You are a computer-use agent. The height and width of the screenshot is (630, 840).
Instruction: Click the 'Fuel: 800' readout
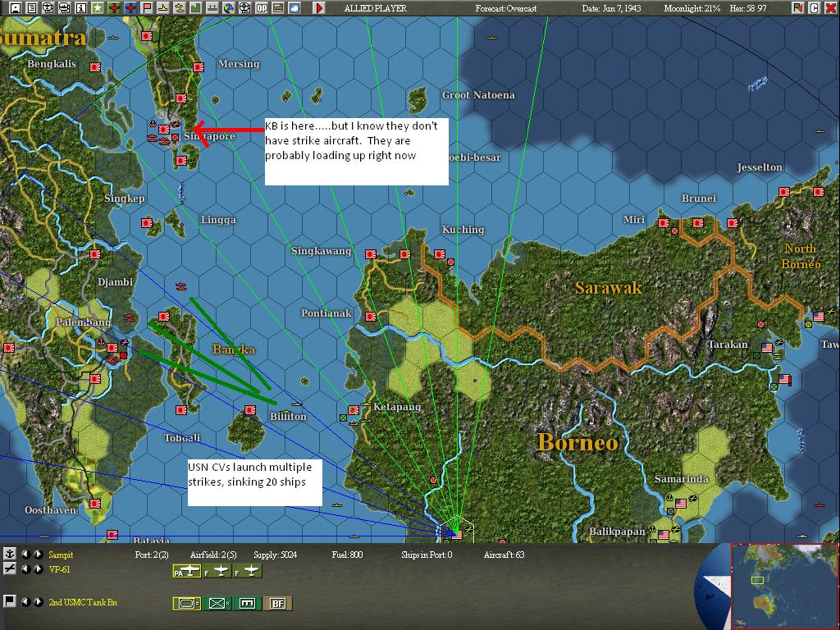pyautogui.click(x=347, y=555)
